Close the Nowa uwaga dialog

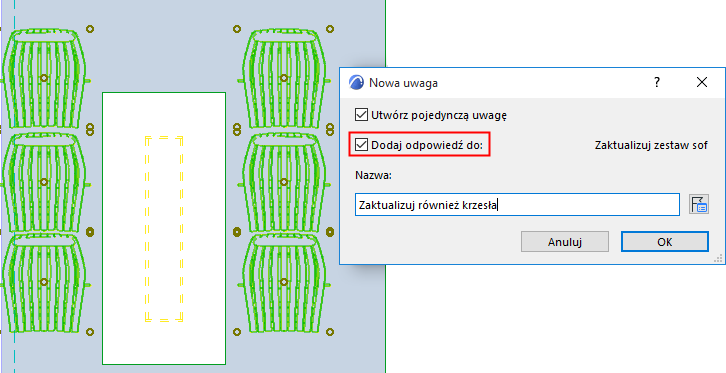coord(702,83)
